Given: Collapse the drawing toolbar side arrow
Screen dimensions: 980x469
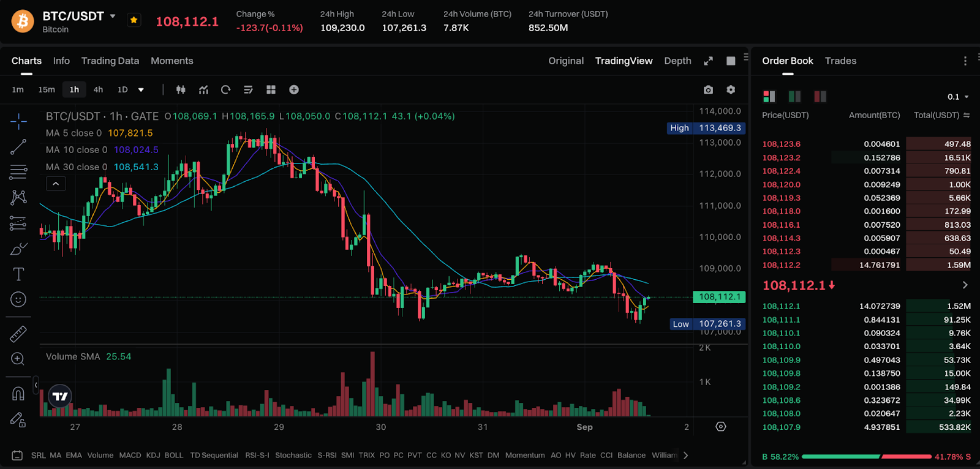Looking at the screenshot, I should point(36,385).
